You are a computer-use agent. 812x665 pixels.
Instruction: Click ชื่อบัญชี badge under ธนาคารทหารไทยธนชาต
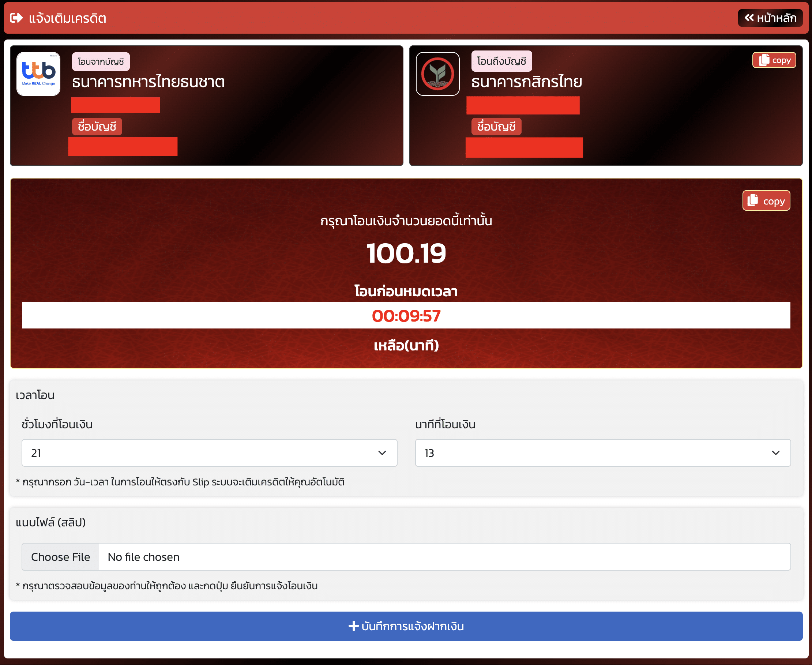tap(97, 127)
